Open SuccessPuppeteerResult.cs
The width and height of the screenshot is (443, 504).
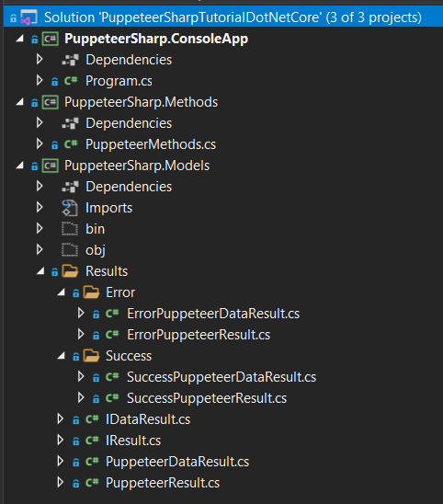207,398
